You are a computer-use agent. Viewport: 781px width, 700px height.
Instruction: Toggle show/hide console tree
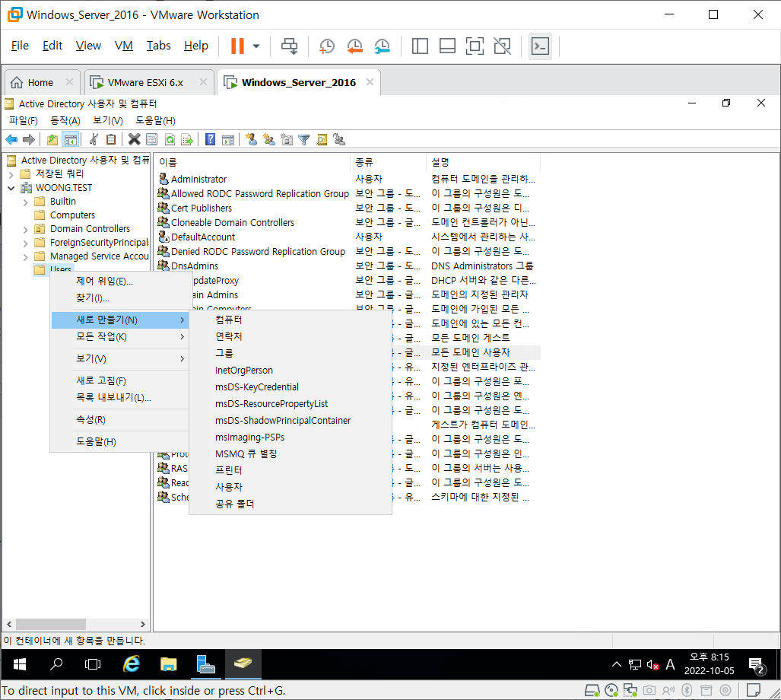click(71, 139)
